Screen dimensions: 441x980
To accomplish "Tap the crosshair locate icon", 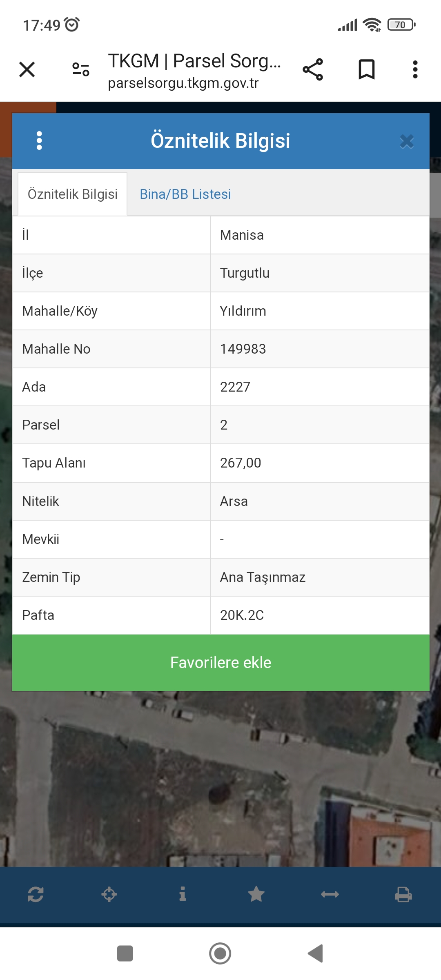I will click(109, 894).
